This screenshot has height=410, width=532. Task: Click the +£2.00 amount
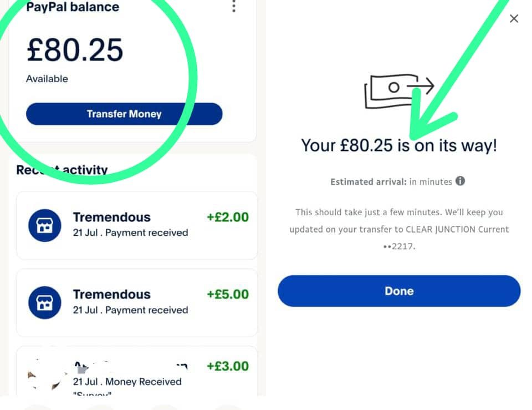228,217
